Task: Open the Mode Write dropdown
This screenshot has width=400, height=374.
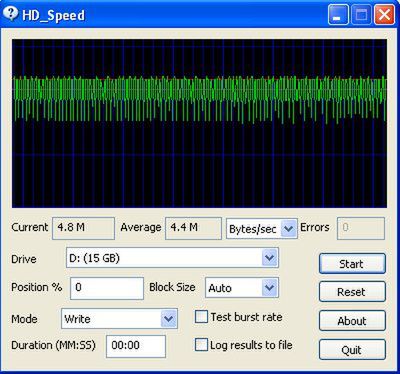Action: (119, 319)
